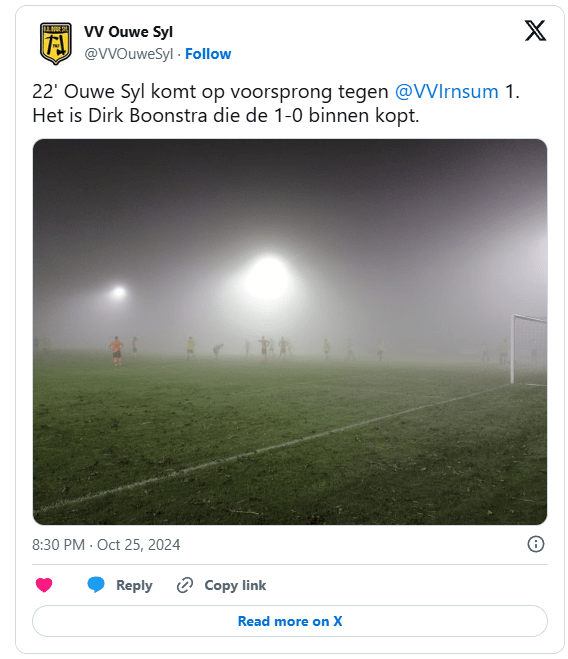Click Read more on X button

pos(290,621)
